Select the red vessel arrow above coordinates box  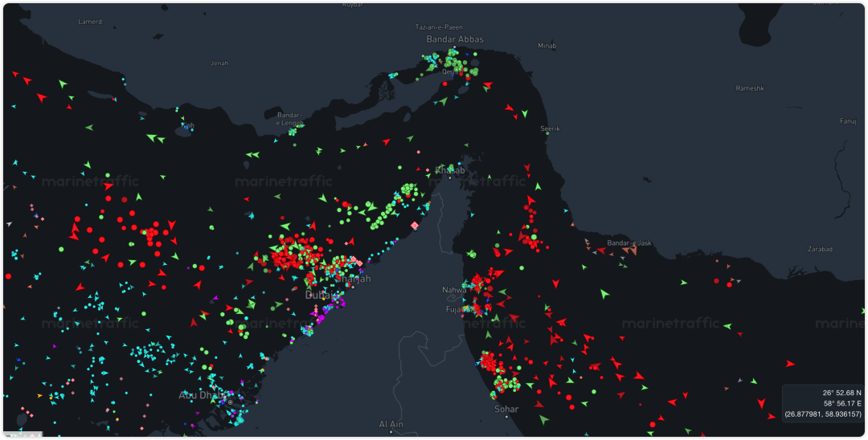pyautogui.click(x=790, y=364)
